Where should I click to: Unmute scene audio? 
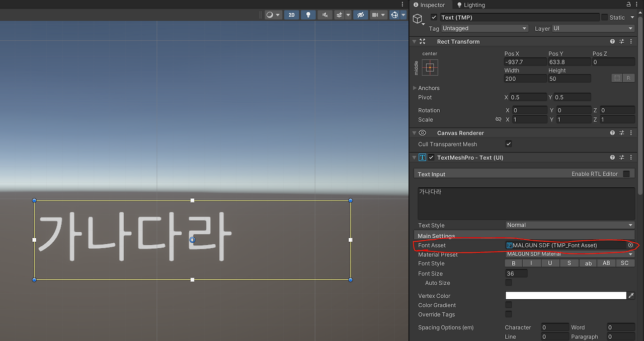coord(325,15)
